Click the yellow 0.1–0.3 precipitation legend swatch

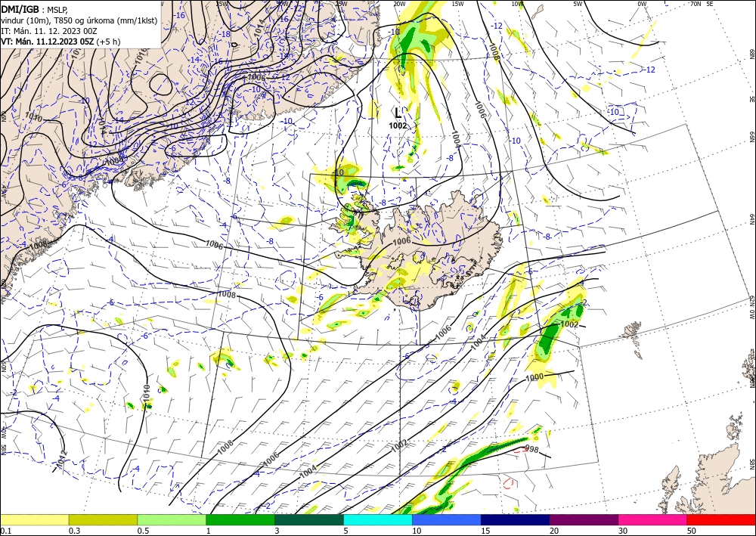(x=34, y=519)
